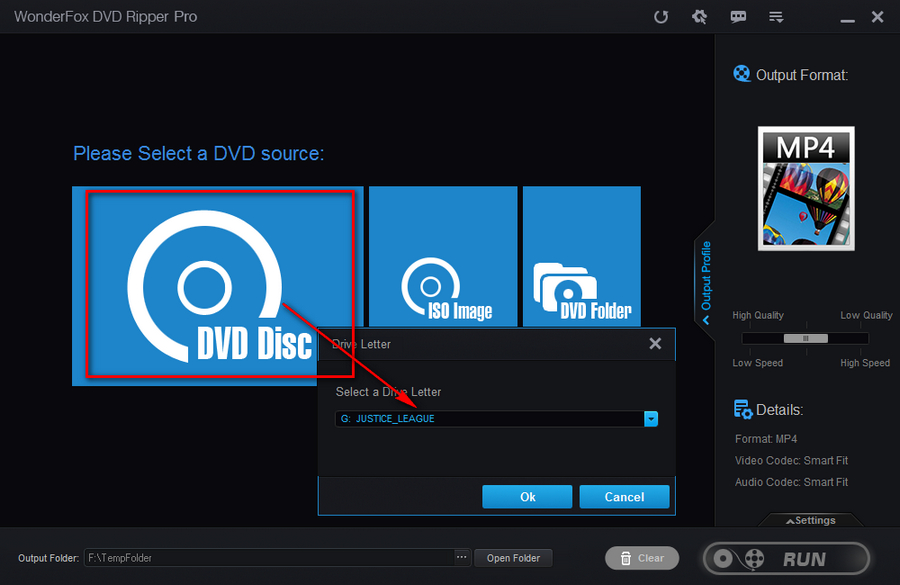This screenshot has height=585, width=900.
Task: Click the refresh/update icon in title bar
Action: point(661,17)
